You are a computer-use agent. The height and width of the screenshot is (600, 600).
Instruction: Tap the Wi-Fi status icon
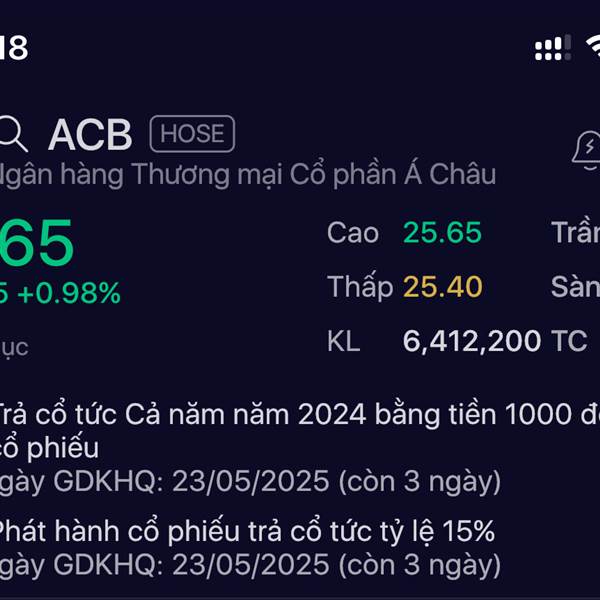[x=593, y=47]
